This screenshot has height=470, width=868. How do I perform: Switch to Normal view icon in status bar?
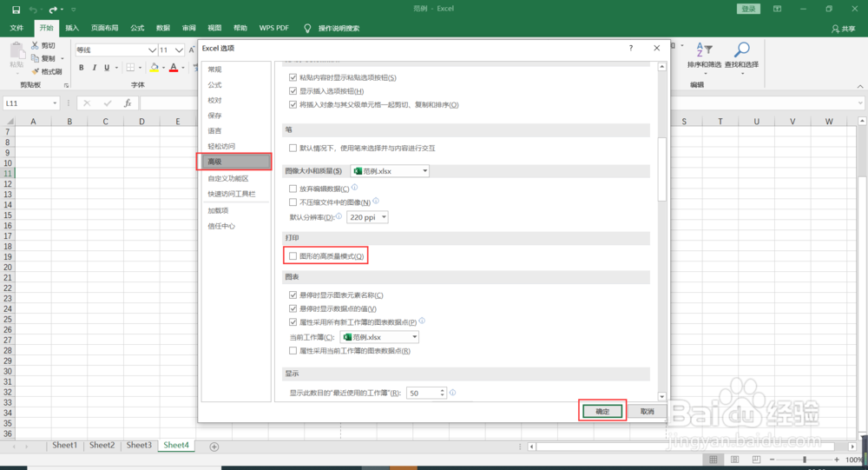713,460
